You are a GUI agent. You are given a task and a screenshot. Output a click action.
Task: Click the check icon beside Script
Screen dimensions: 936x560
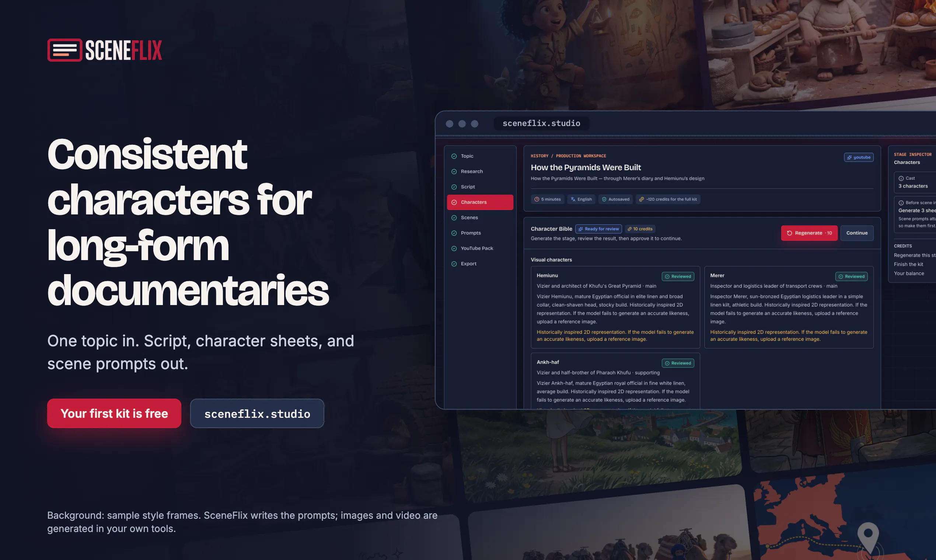[x=454, y=187]
